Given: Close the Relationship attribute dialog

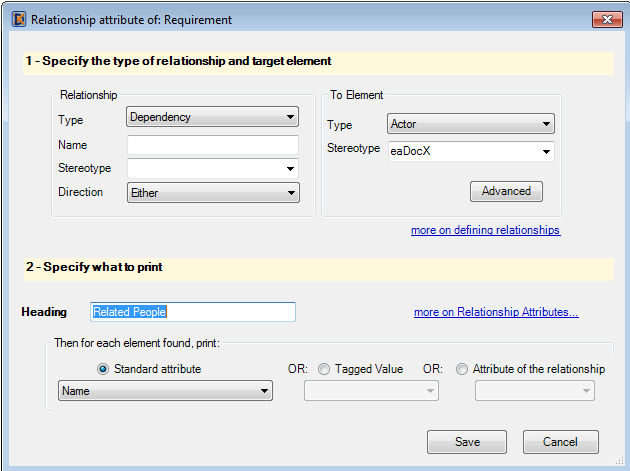Looking at the screenshot, I should 607,19.
